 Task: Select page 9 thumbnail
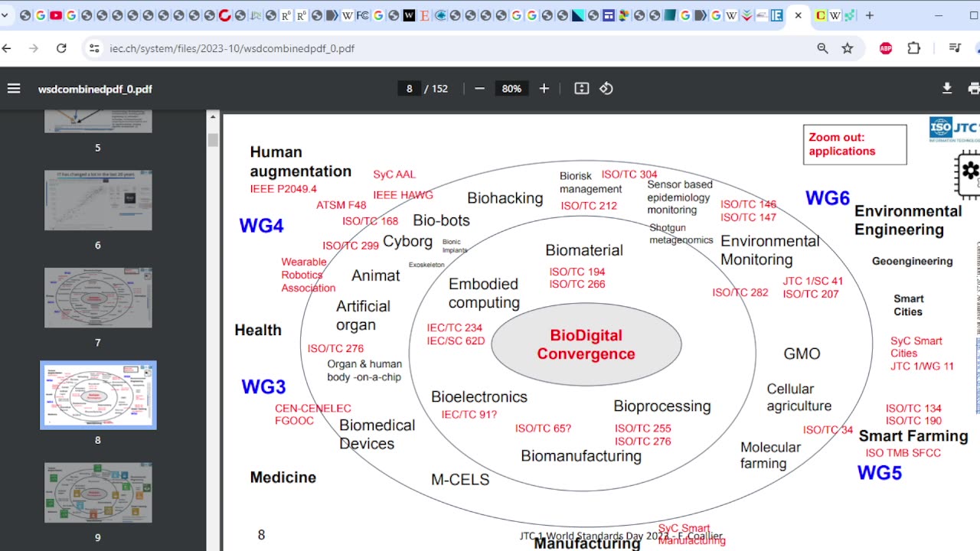[98, 492]
